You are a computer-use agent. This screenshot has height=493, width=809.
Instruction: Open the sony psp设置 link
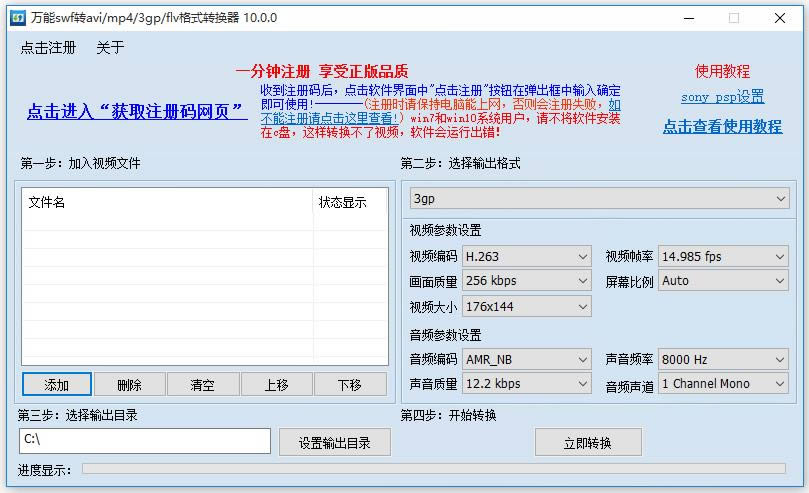coord(722,97)
